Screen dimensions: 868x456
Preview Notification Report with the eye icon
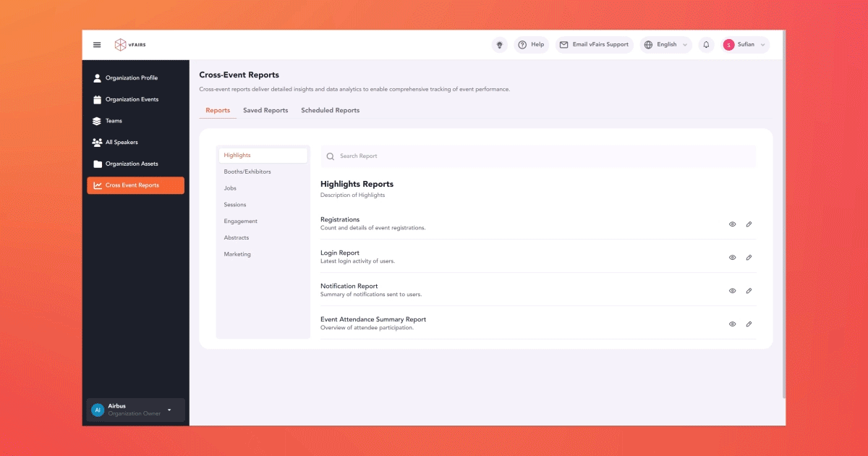(732, 291)
